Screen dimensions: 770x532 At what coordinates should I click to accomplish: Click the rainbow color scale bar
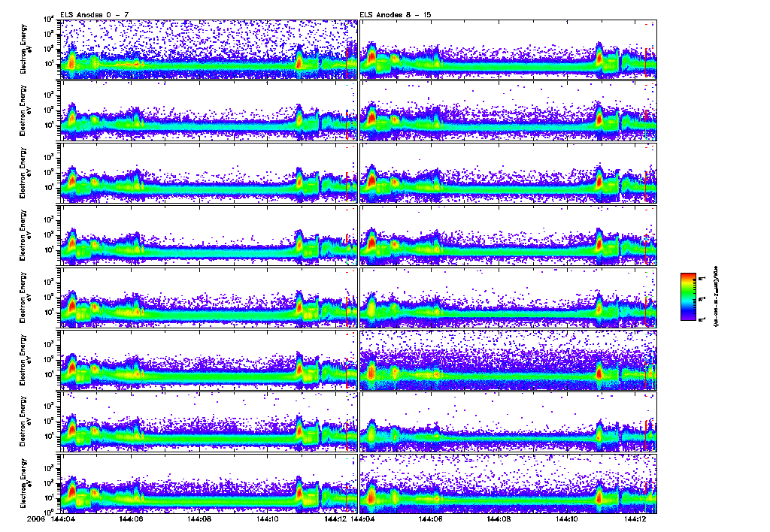[688, 297]
